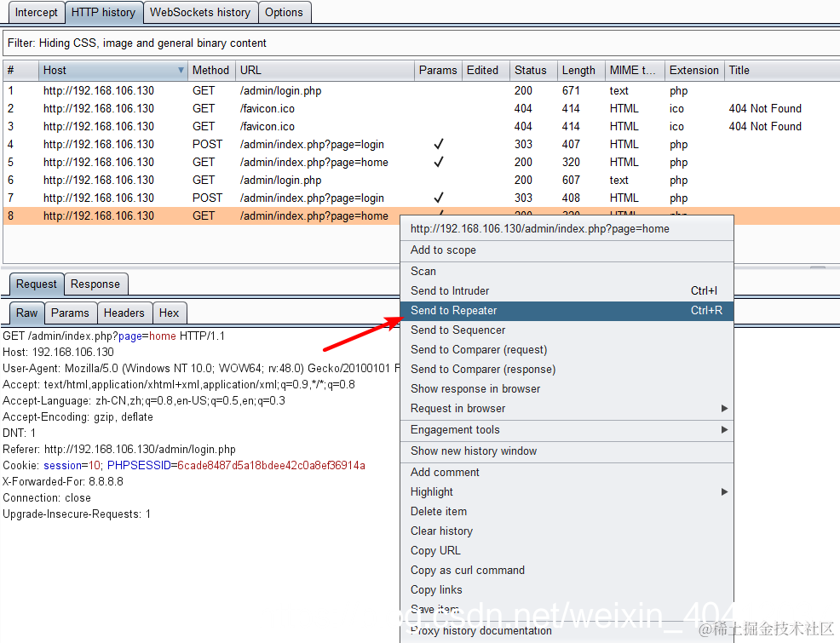
Task: Click the Referer header line
Action: (x=119, y=449)
